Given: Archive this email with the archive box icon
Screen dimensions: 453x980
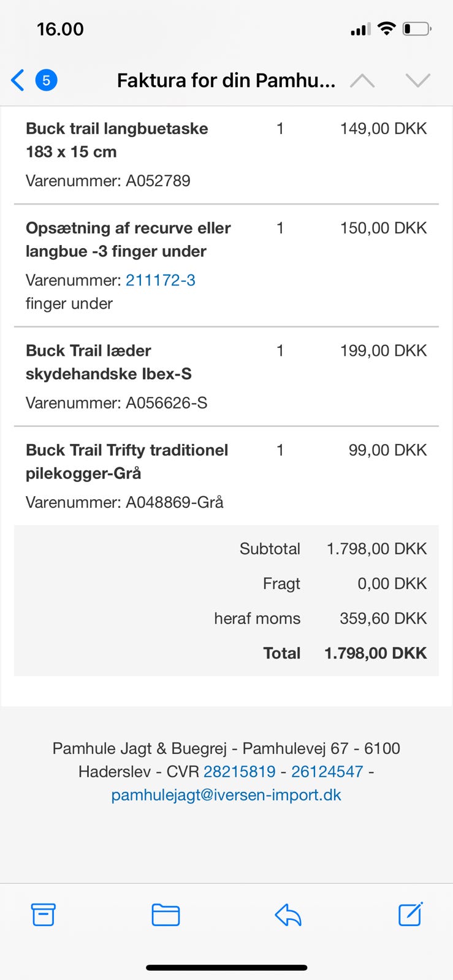Looking at the screenshot, I should [43, 914].
